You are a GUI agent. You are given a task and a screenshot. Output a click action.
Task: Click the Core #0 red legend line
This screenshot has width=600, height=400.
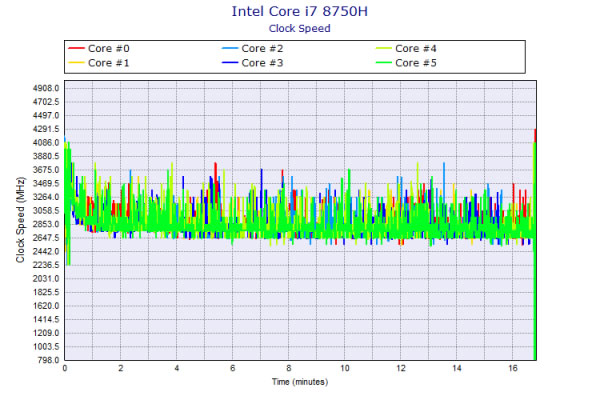[x=76, y=48]
